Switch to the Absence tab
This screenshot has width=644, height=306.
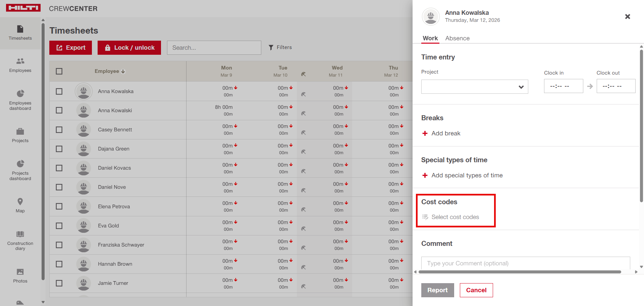pyautogui.click(x=457, y=38)
